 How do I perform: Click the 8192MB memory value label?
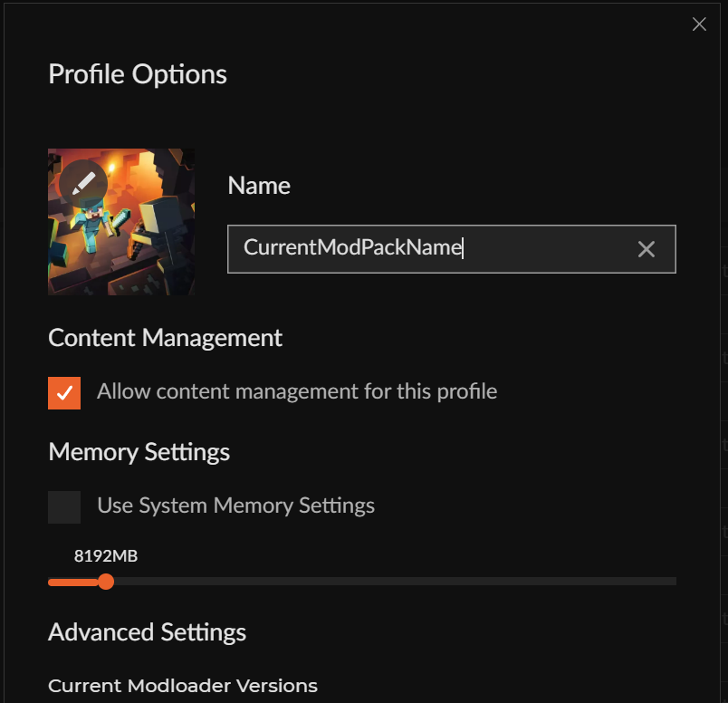(106, 555)
